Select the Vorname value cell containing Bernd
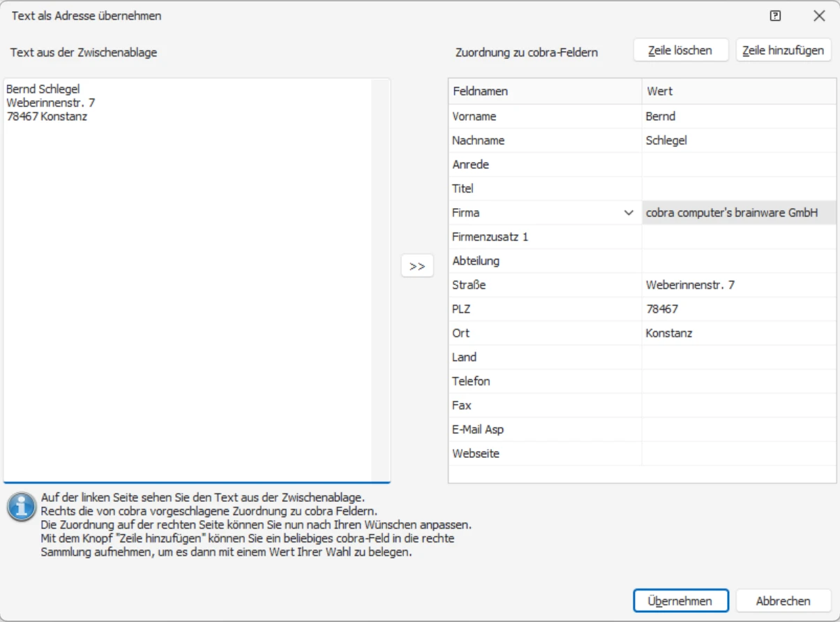Viewport: 840px width, 622px height. point(738,117)
